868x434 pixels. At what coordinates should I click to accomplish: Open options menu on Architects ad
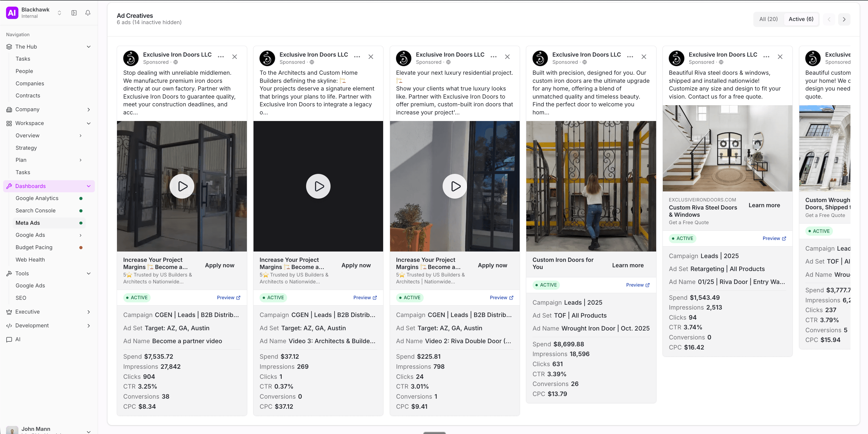(357, 57)
